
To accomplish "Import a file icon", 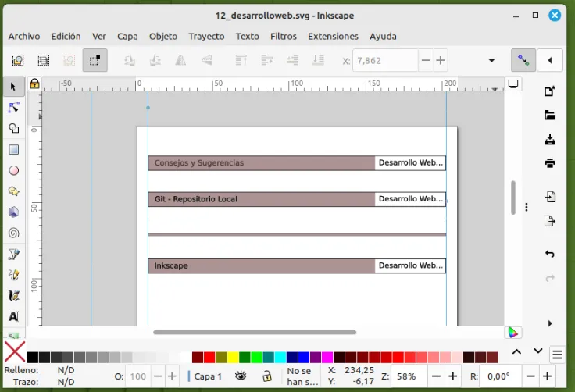I will pyautogui.click(x=550, y=197).
